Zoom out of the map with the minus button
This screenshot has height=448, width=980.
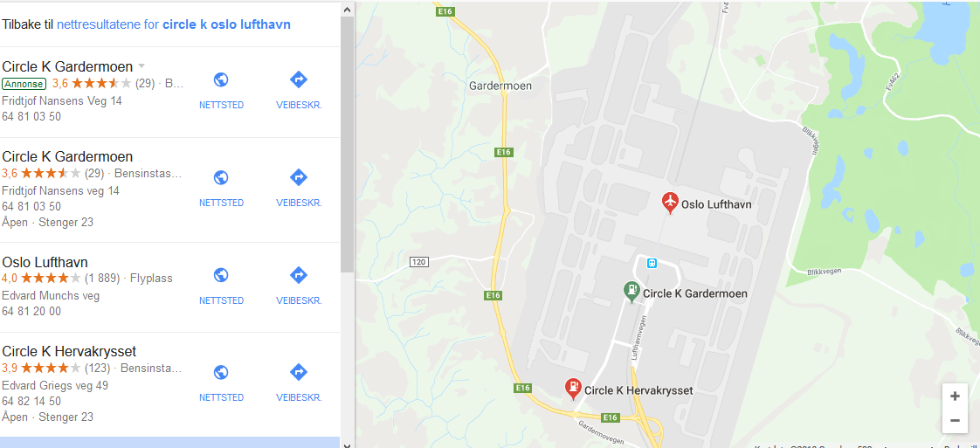pyautogui.click(x=955, y=421)
